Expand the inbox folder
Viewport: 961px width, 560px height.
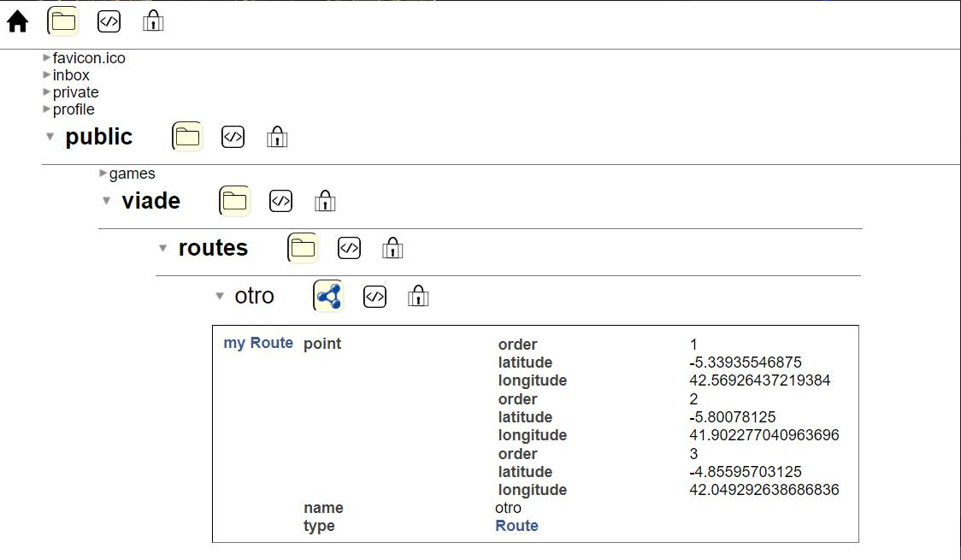tap(47, 75)
